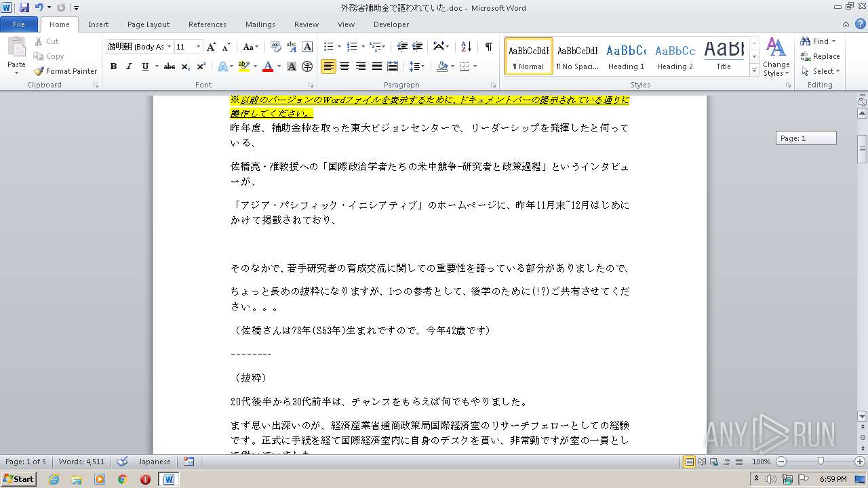868x488 pixels.
Task: Toggle Center alignment
Action: pos(344,66)
